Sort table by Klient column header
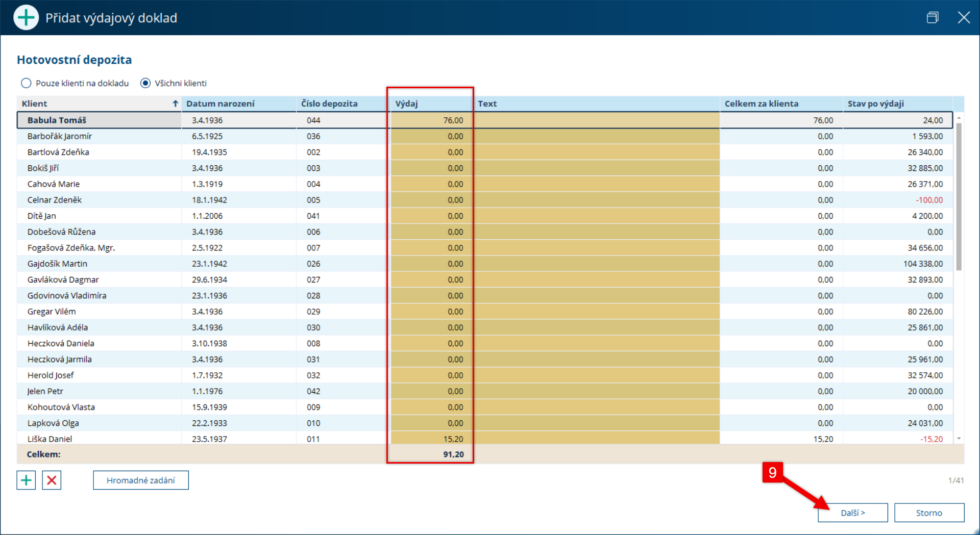The height and width of the screenshot is (535, 980). coord(99,104)
